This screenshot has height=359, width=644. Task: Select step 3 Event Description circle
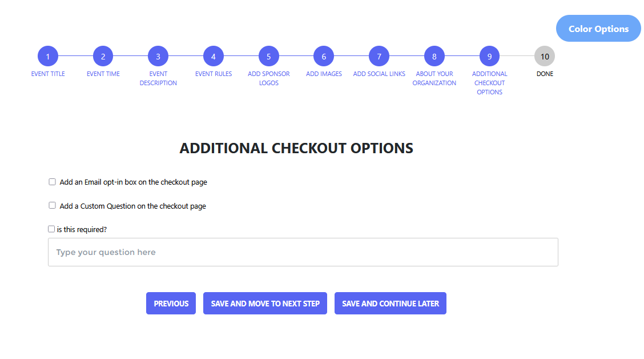click(x=158, y=57)
